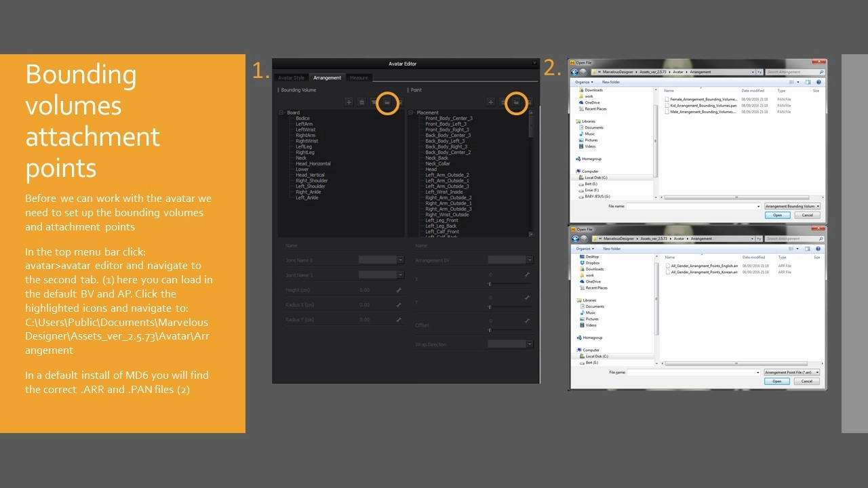Click the plus icon in Bounding Volume toolbar

(x=349, y=102)
